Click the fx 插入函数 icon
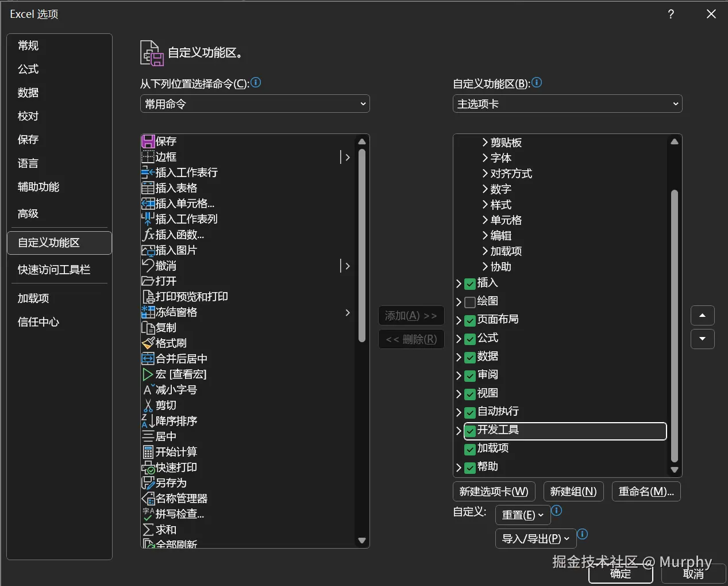The width and height of the screenshot is (728, 586). pos(148,235)
